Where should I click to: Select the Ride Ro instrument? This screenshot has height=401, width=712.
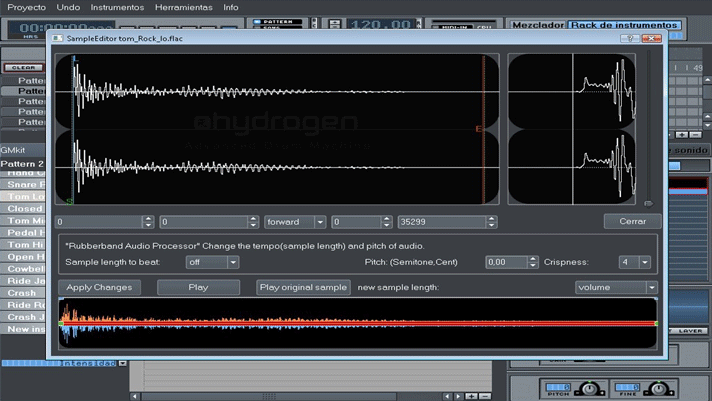point(23,305)
